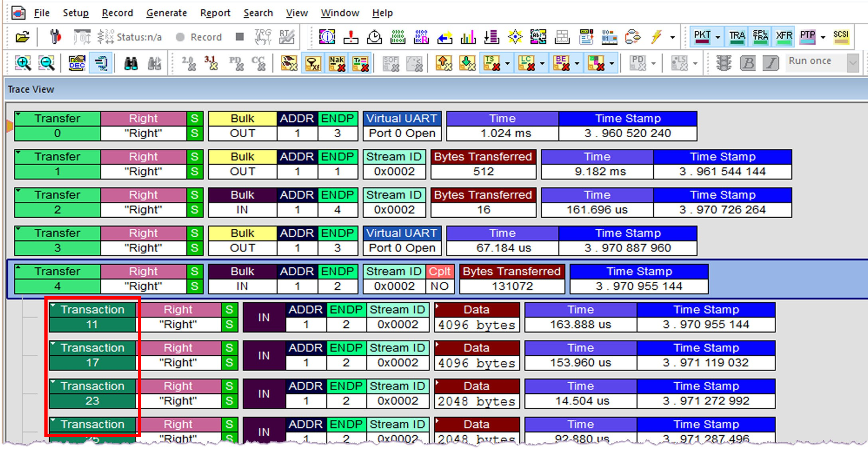Screen dimensions: 868x449
Task: Collapse Transfer 4 using its header arrow
Action: point(18,268)
